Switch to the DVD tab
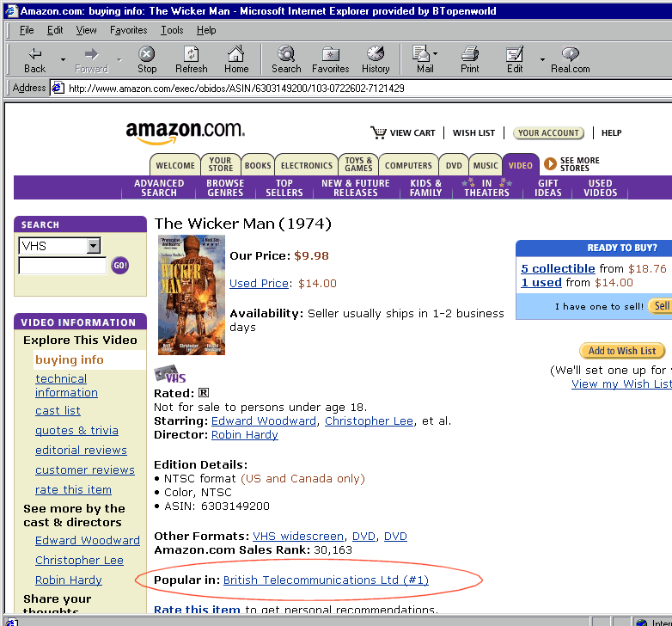This screenshot has width=672, height=626. [454, 165]
